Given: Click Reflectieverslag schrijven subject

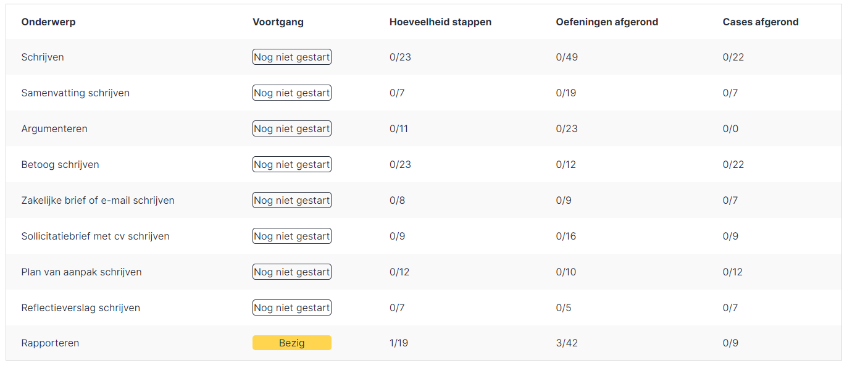Looking at the screenshot, I should pyautogui.click(x=80, y=308).
